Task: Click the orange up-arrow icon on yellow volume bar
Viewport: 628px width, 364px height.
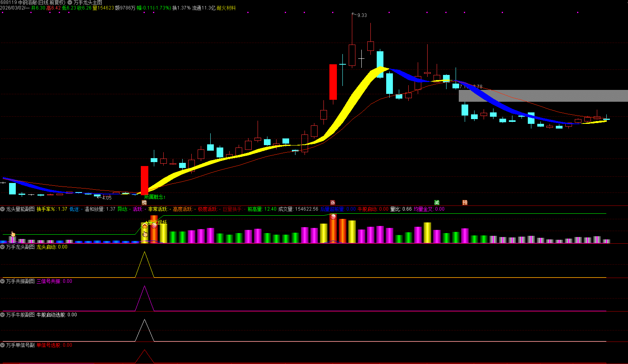Action: click(x=145, y=226)
